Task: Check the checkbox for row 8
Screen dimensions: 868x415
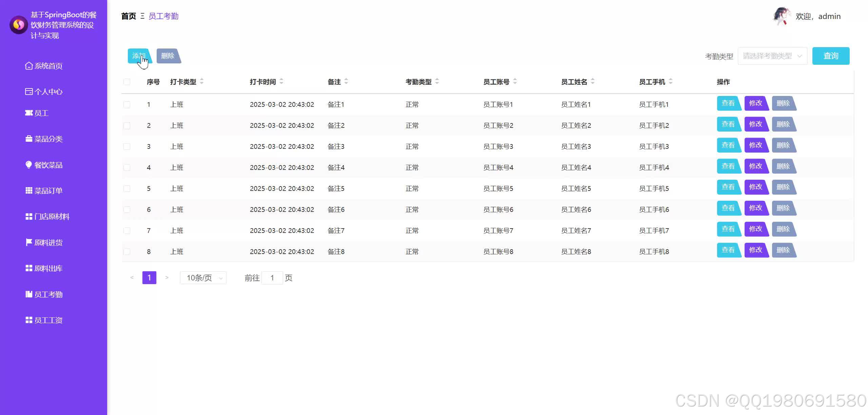Action: (x=127, y=252)
